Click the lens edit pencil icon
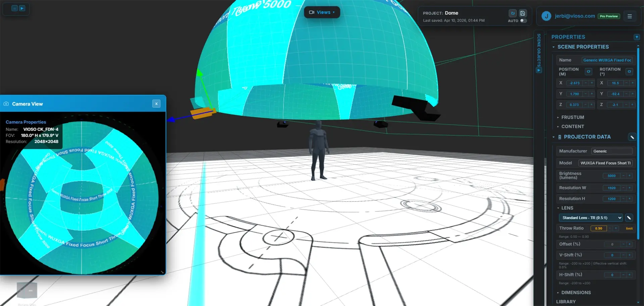644x306 pixels. (x=629, y=218)
